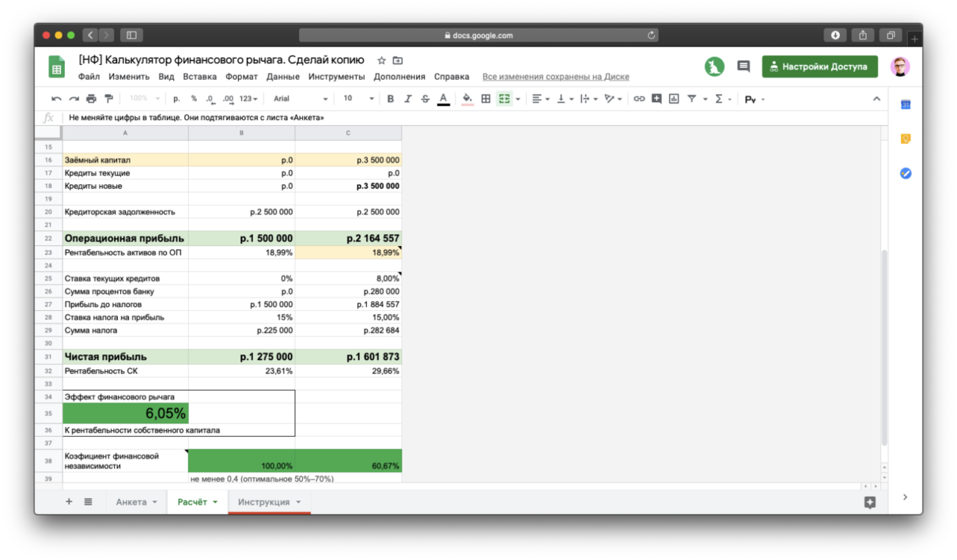Expand the number format 123 dropdown

(x=248, y=99)
